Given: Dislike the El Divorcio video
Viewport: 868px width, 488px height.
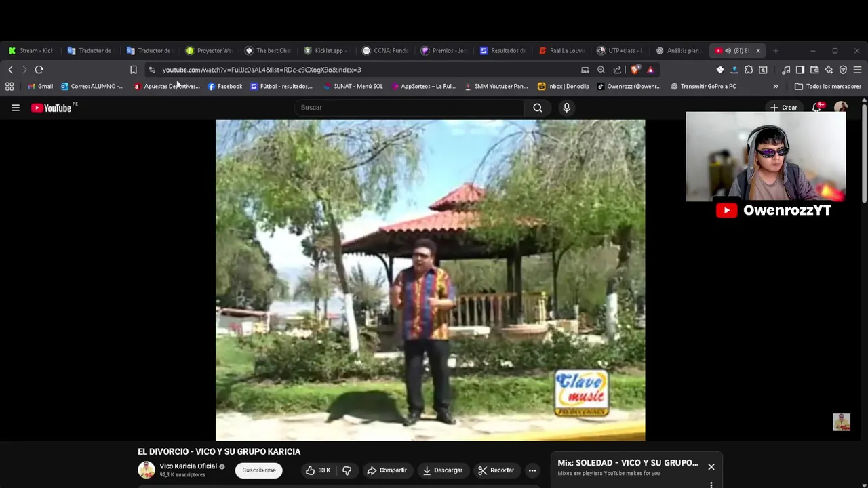Looking at the screenshot, I should [347, 470].
